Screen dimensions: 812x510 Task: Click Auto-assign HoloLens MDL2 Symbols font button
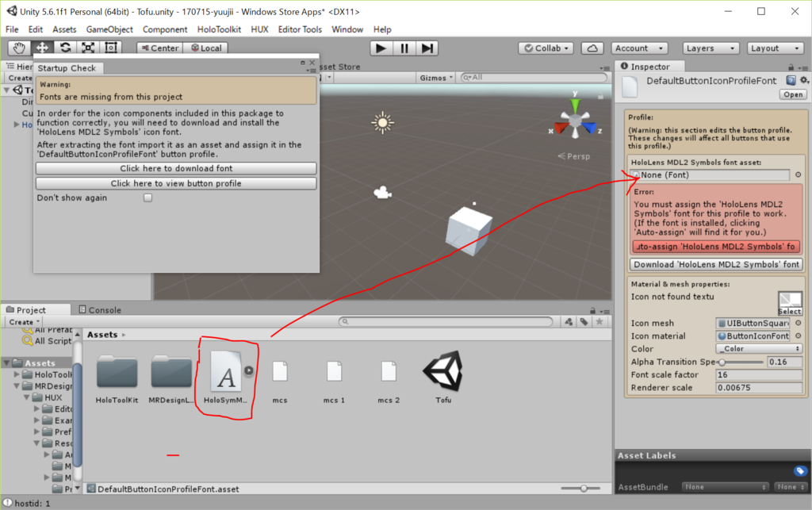[x=716, y=247]
